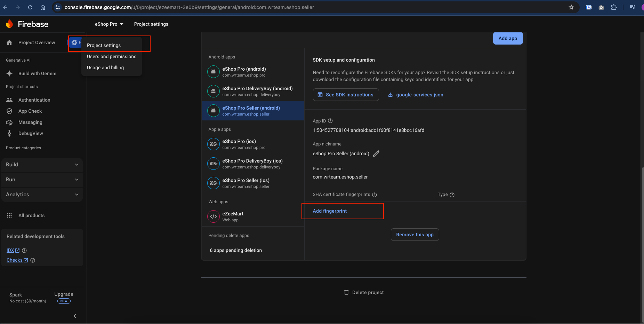Download google-services.json file
This screenshot has width=644, height=324.
[416, 95]
